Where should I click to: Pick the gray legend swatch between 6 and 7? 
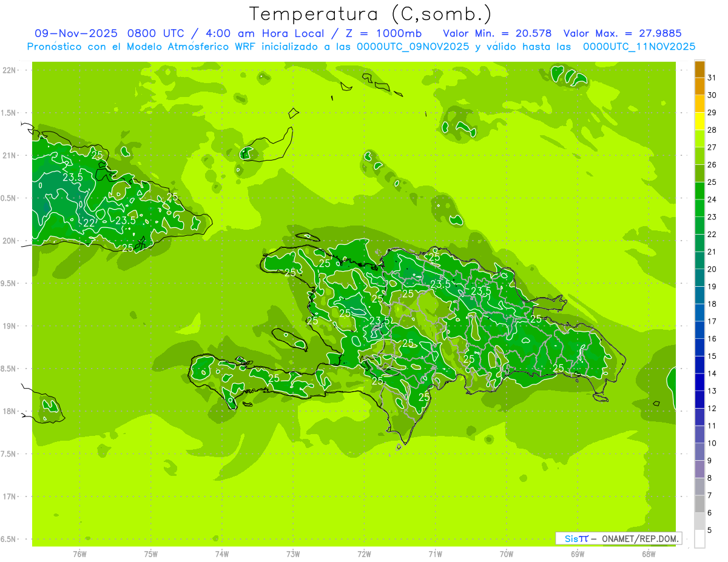[x=699, y=504]
